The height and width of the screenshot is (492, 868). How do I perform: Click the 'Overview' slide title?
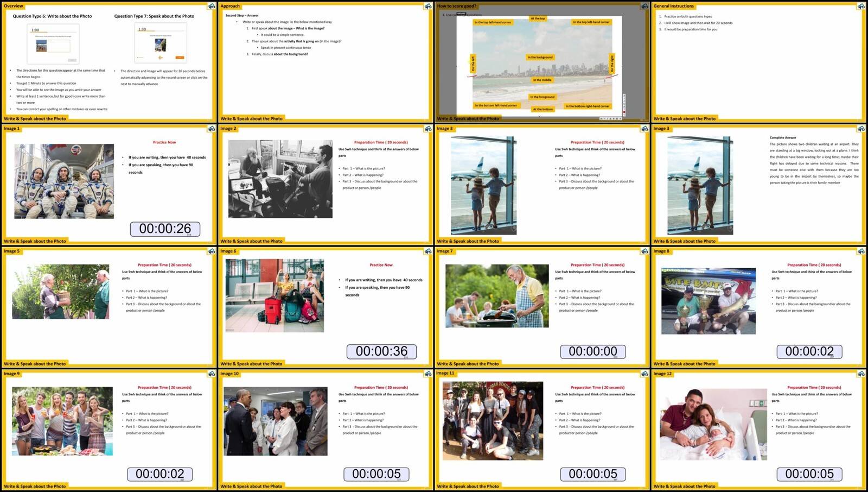14,6
